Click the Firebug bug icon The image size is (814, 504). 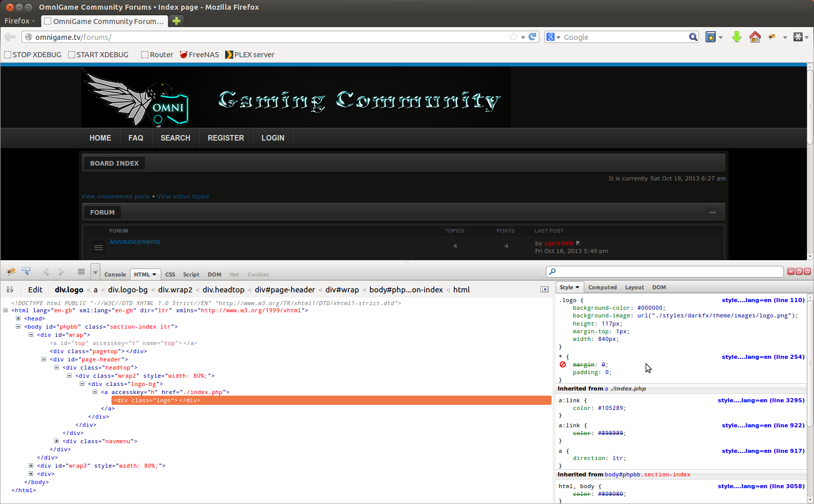point(11,272)
